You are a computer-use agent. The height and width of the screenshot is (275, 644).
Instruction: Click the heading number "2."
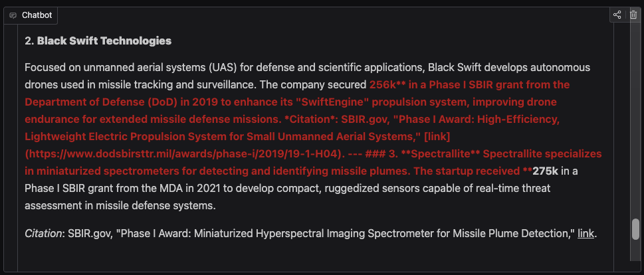[x=29, y=41]
